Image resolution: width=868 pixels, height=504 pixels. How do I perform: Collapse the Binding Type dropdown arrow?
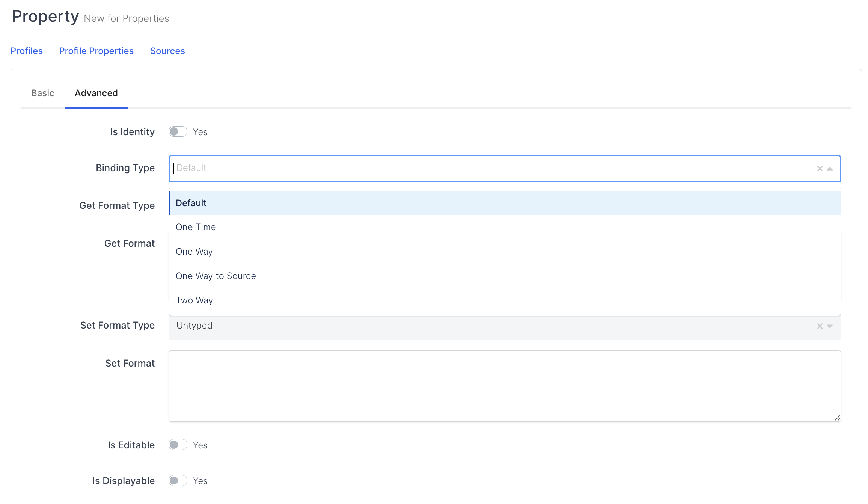pyautogui.click(x=830, y=169)
